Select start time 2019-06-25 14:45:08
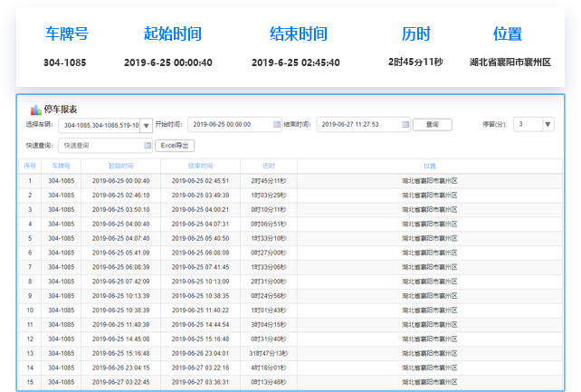The image size is (581, 392). [x=120, y=339]
